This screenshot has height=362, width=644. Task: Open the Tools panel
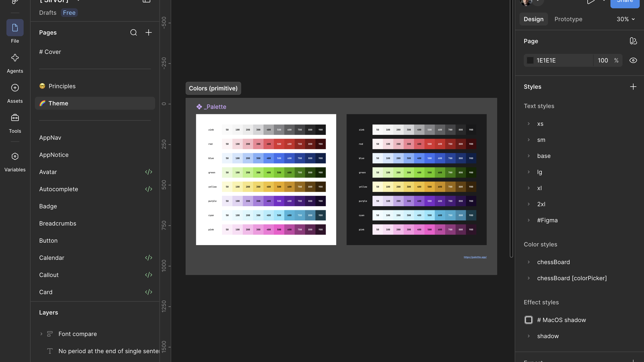15,123
